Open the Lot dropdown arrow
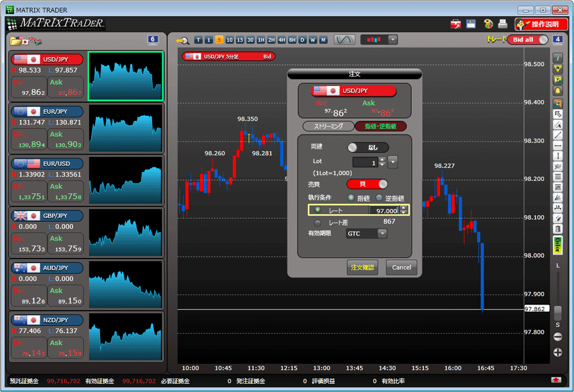Viewport: 574px width, 392px height. pyautogui.click(x=393, y=162)
